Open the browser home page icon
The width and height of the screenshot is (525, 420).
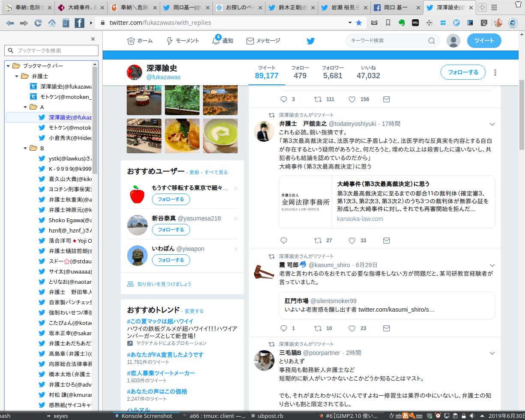[x=52, y=23]
